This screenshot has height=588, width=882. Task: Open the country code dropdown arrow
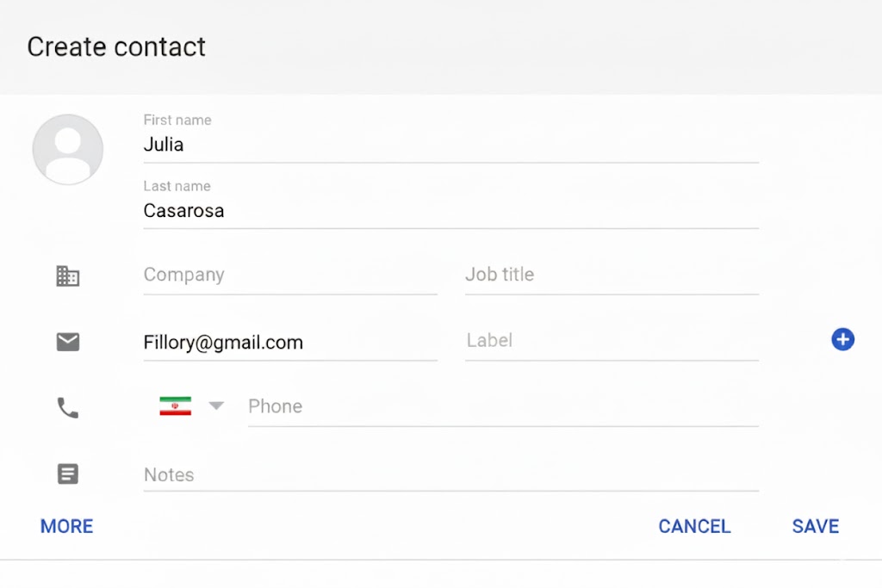pos(216,405)
